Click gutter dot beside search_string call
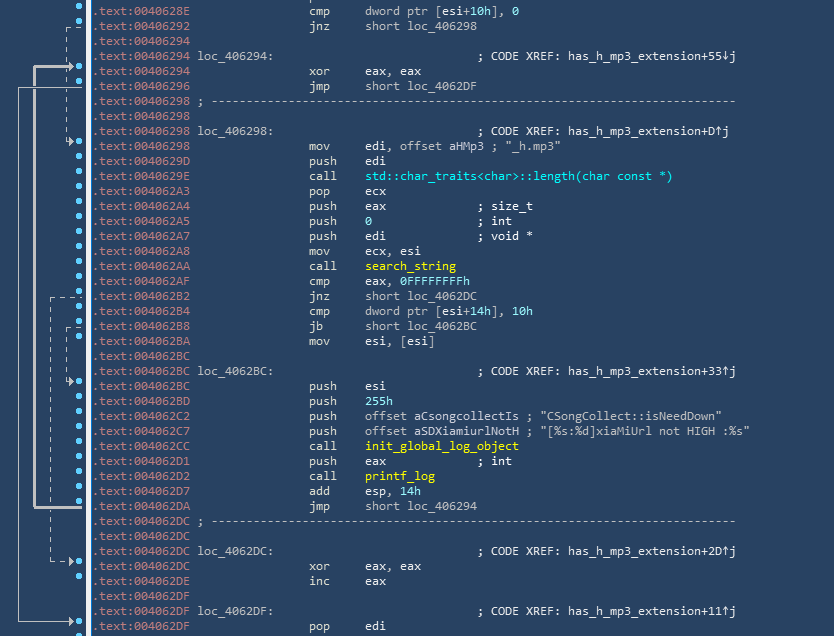834x636 pixels. click(x=79, y=267)
